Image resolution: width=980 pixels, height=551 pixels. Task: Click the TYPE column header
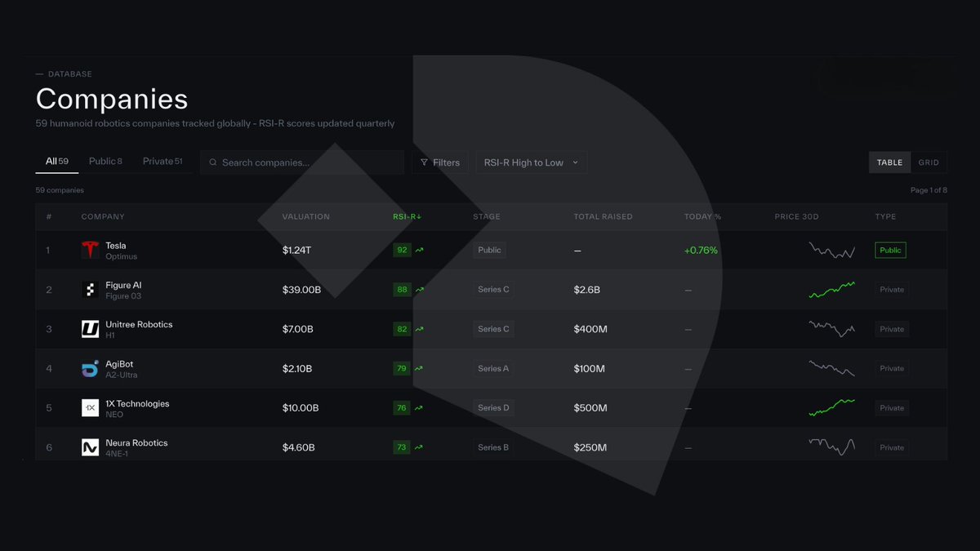(x=885, y=217)
